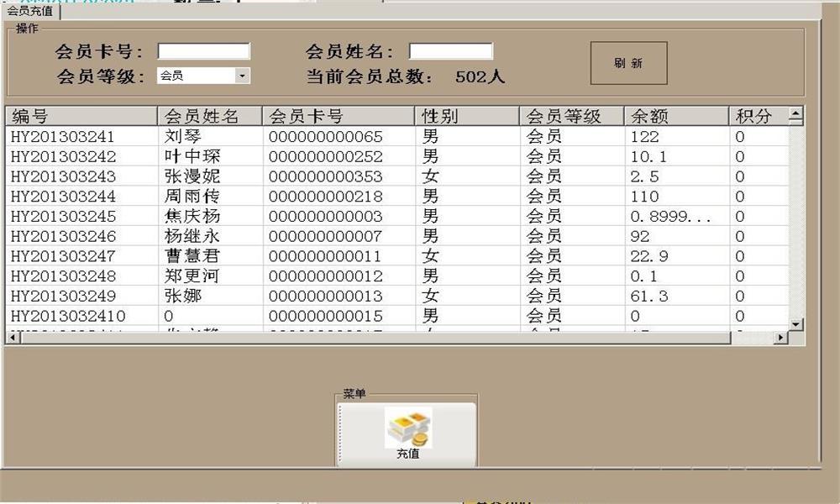The width and height of the screenshot is (840, 504).
Task: Click balance value 110
Action: (x=644, y=196)
